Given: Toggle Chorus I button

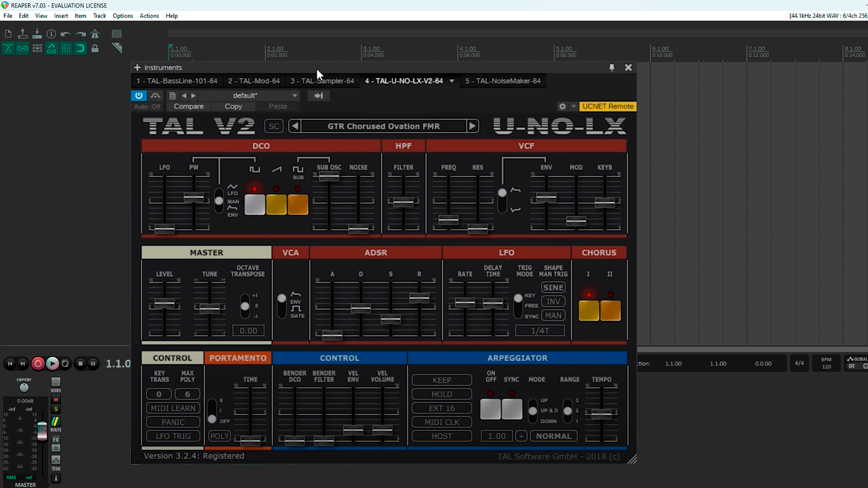Looking at the screenshot, I should click(x=589, y=311).
